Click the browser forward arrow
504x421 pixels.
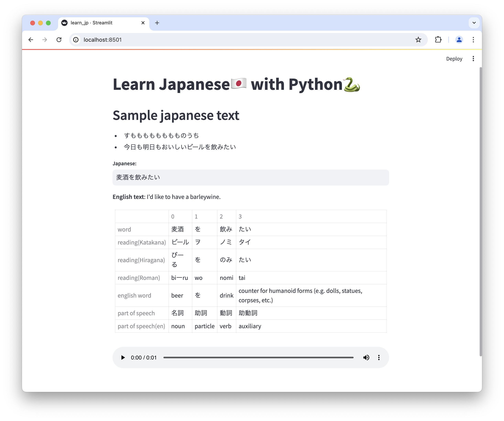(x=45, y=40)
